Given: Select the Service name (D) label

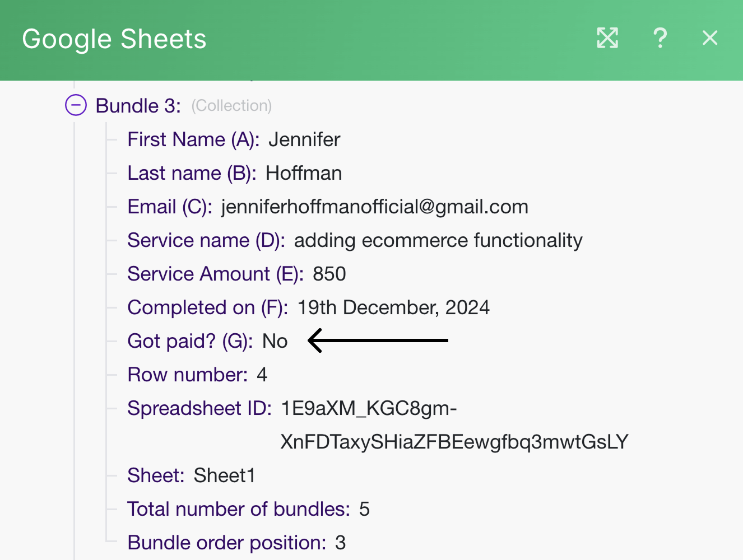Looking at the screenshot, I should [206, 240].
